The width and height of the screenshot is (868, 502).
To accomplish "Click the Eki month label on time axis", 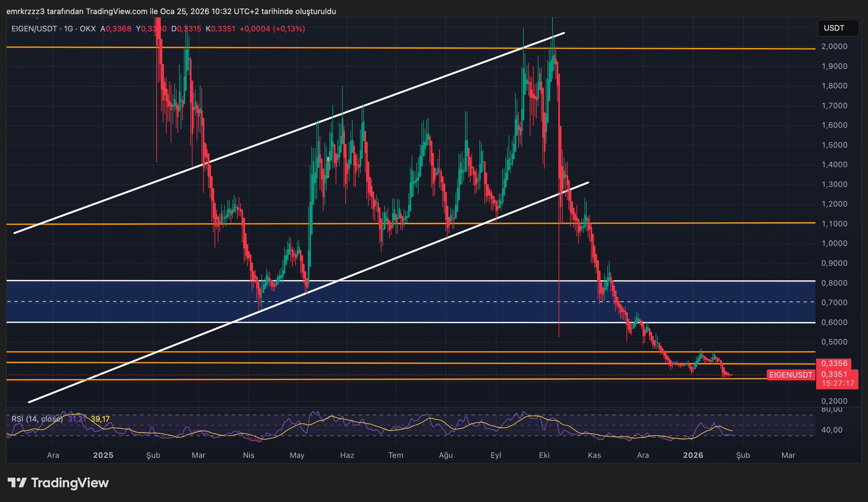I will click(544, 455).
